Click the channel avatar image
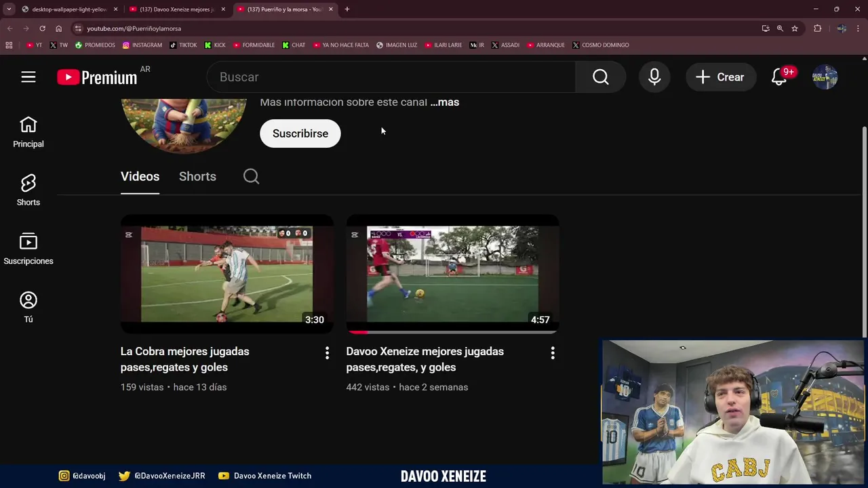 (184, 125)
